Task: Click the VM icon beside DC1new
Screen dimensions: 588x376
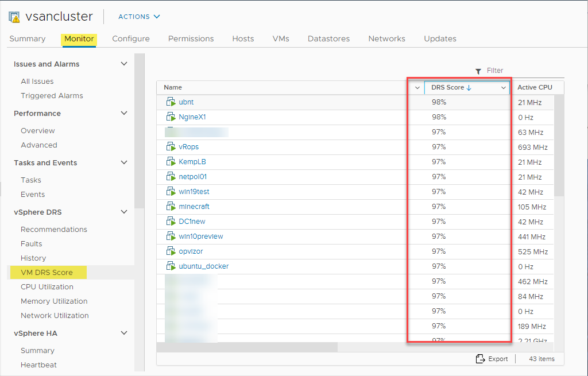Action: [171, 221]
